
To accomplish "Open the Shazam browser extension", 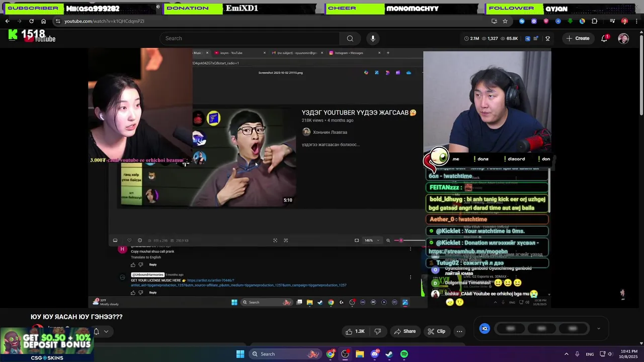I will pyautogui.click(x=522, y=21).
